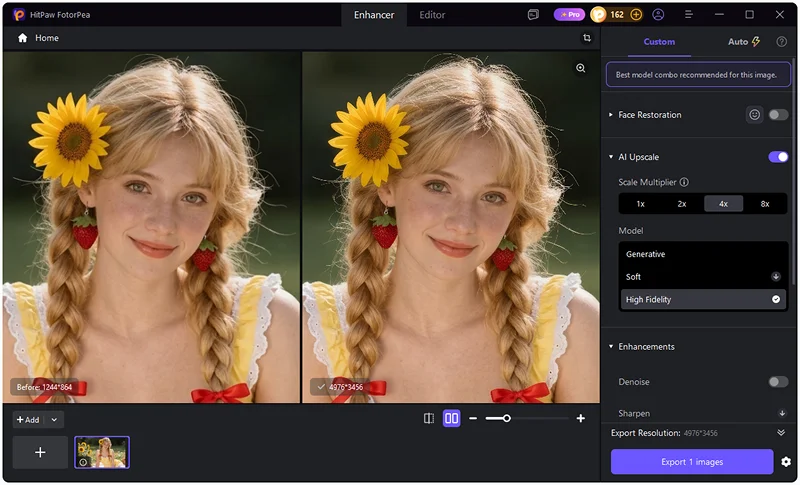The width and height of the screenshot is (800, 485).
Task: Click the user account profile icon
Action: [658, 15]
